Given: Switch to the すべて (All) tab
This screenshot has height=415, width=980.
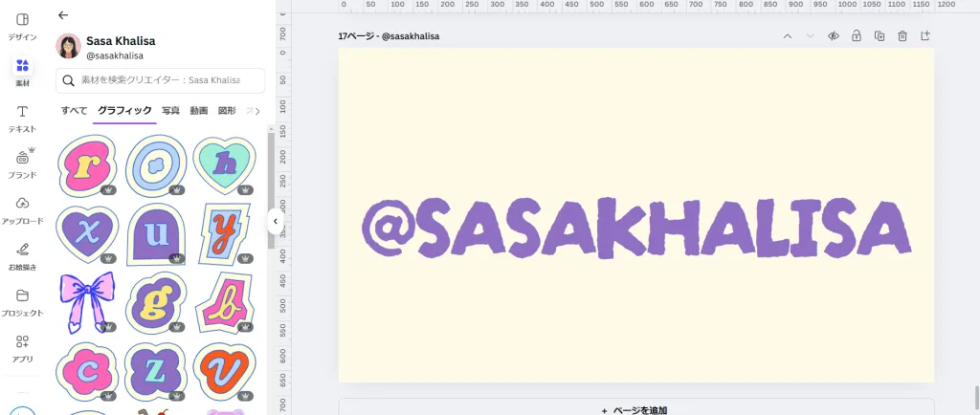Looking at the screenshot, I should tap(74, 111).
